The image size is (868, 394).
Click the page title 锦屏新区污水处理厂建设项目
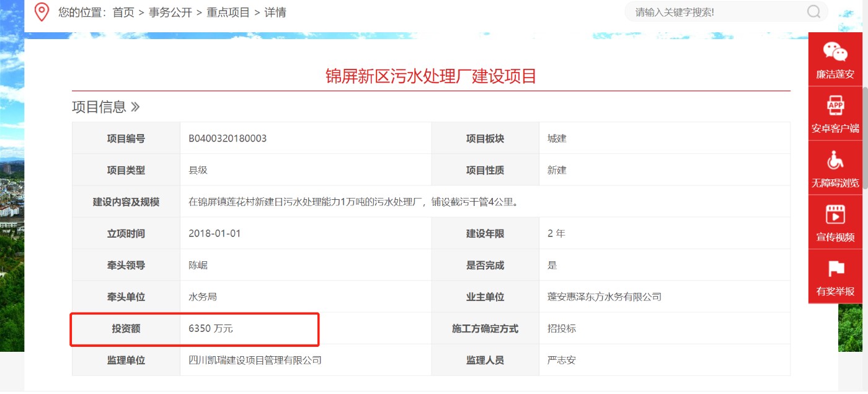(431, 76)
